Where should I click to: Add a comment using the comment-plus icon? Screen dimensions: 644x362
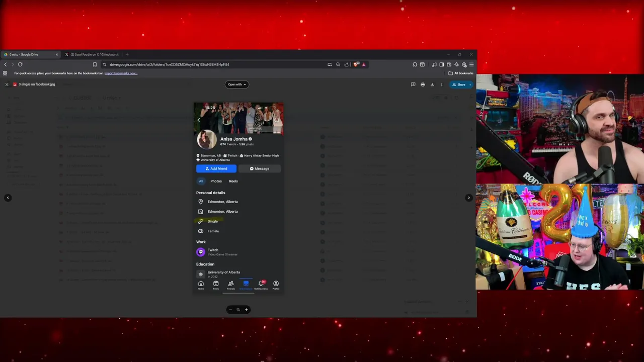413,84
